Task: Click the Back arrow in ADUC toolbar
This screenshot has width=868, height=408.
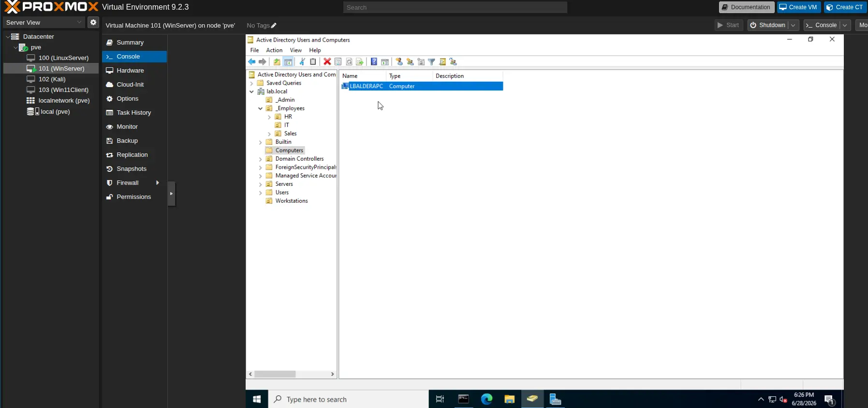Action: coord(252,61)
